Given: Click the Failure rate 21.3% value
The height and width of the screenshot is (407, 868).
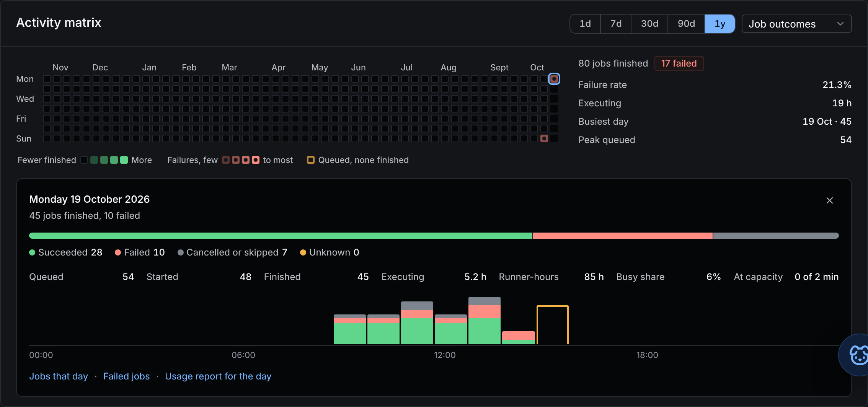Looking at the screenshot, I should point(837,85).
